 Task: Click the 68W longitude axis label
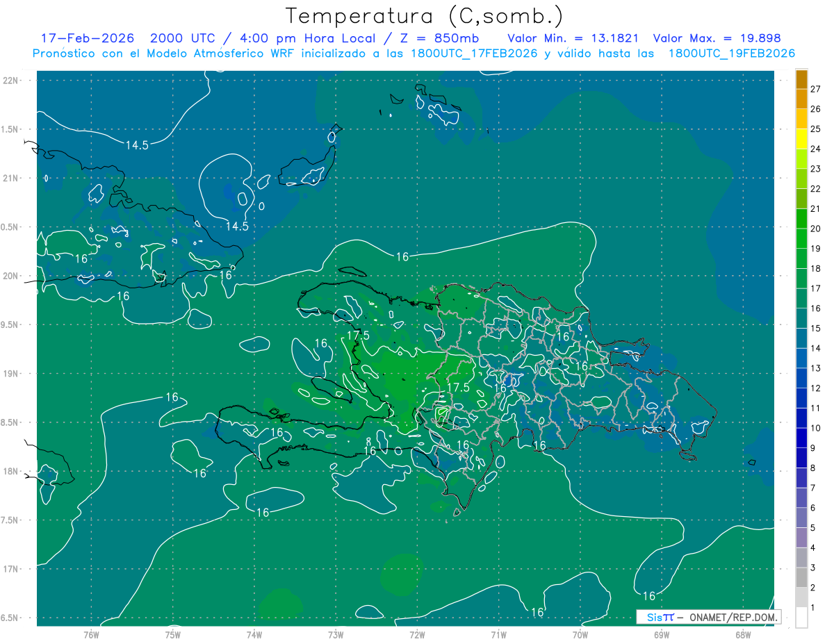pyautogui.click(x=742, y=634)
